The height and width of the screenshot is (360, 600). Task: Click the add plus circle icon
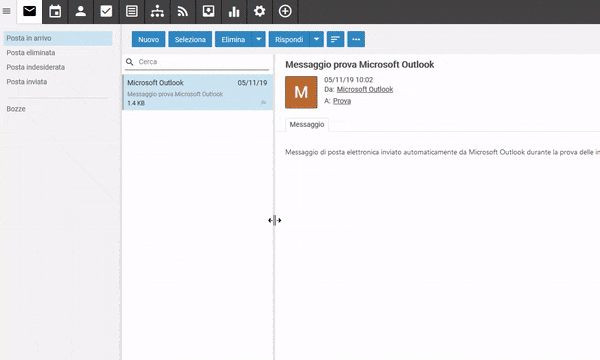[x=285, y=11]
